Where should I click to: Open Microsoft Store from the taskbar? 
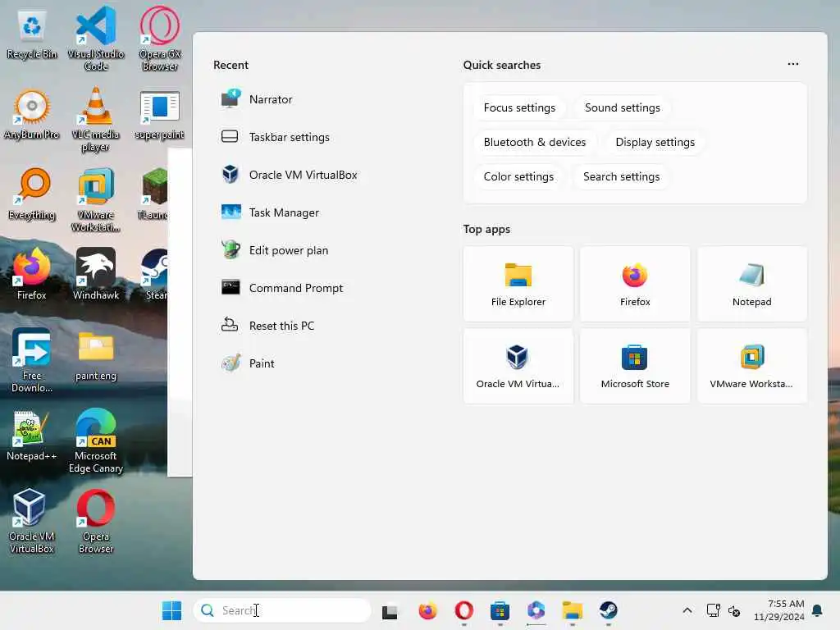(x=500, y=610)
